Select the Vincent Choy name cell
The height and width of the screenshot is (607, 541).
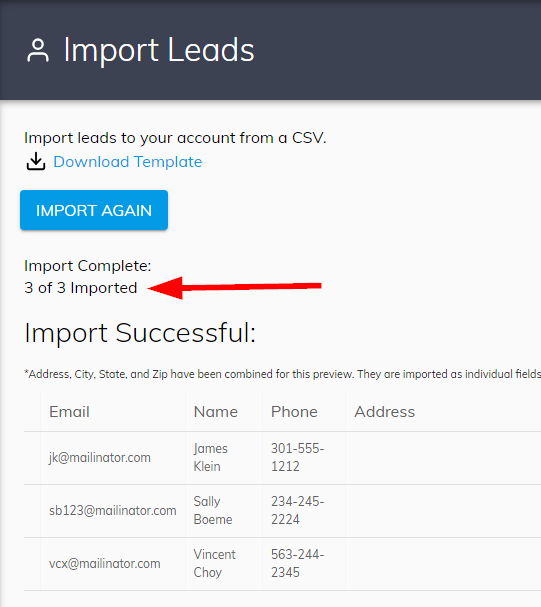pos(214,564)
